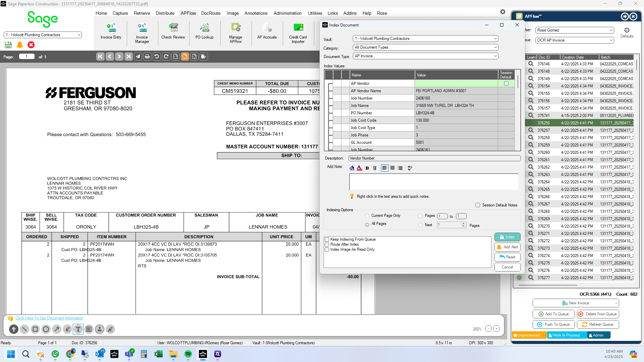Select the stamp annotation tool
Image resolution: width=644 pixels, height=362 pixels.
(x=100, y=329)
